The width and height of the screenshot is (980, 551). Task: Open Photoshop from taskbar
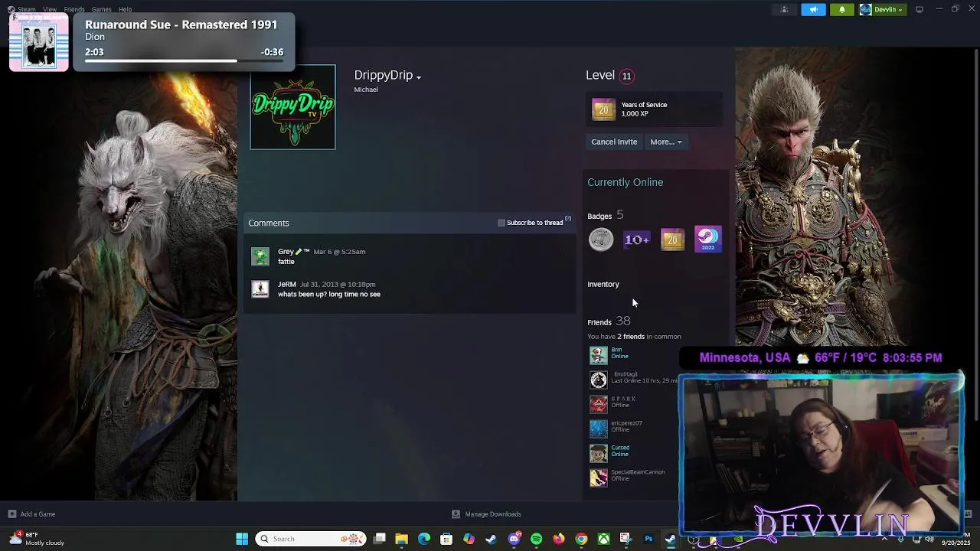(648, 539)
